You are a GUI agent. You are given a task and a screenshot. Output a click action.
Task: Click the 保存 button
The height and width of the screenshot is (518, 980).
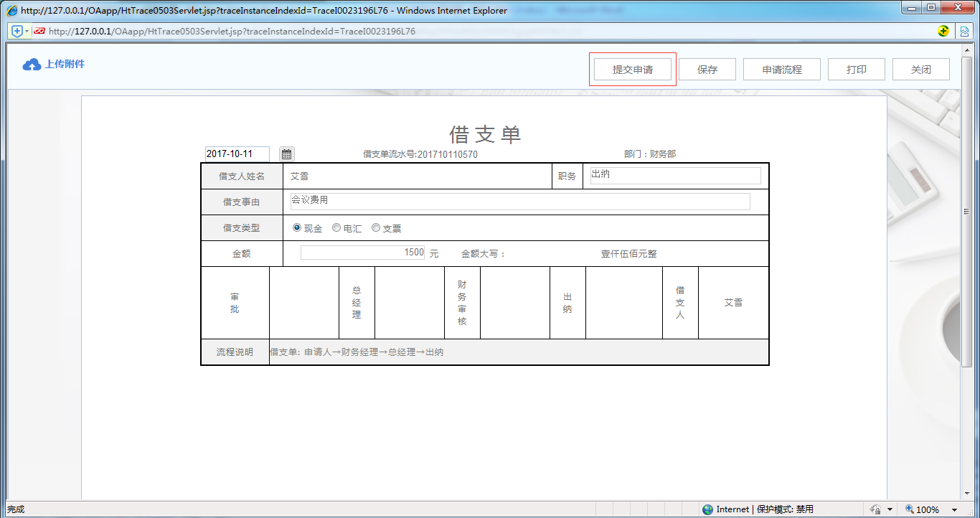pos(707,69)
